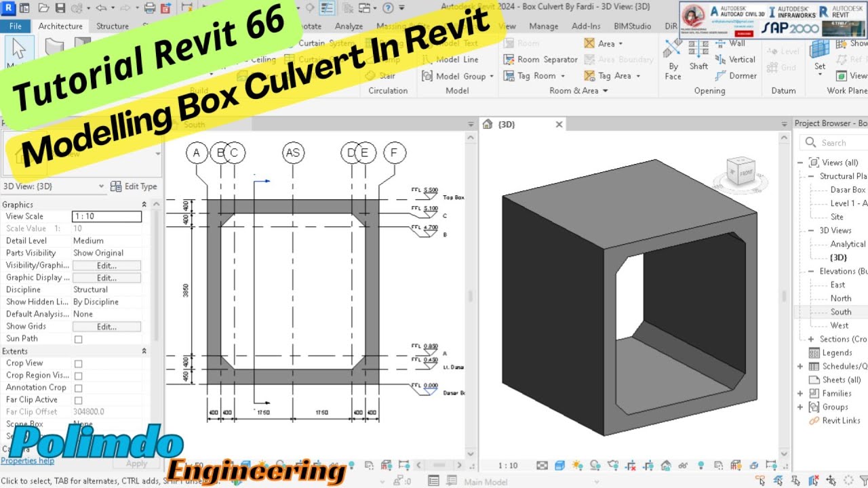Image resolution: width=868 pixels, height=488 pixels.
Task: Click the 1 : 10 scale in 3D view bar
Action: coord(508,466)
